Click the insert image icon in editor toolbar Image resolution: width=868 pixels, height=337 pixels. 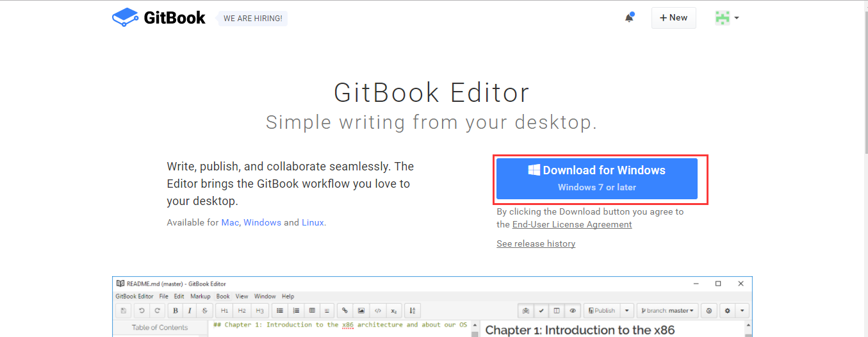pyautogui.click(x=362, y=311)
